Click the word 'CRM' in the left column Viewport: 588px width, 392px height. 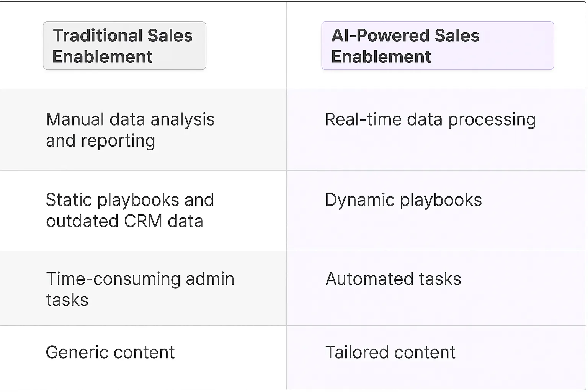[x=143, y=221]
